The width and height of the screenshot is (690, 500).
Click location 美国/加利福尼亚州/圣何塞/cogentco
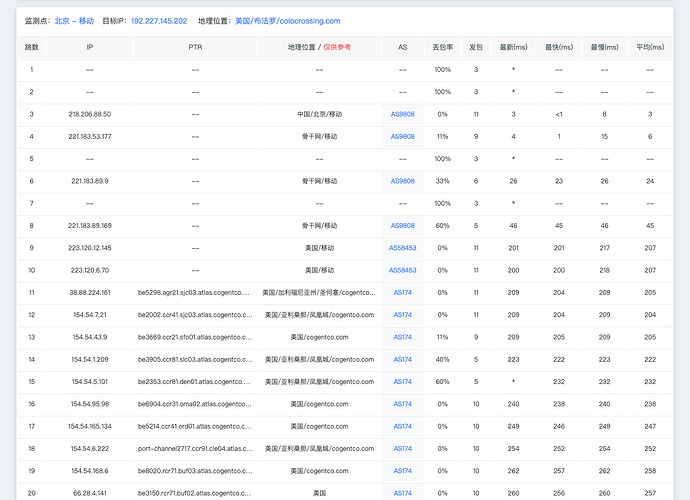[x=319, y=292]
